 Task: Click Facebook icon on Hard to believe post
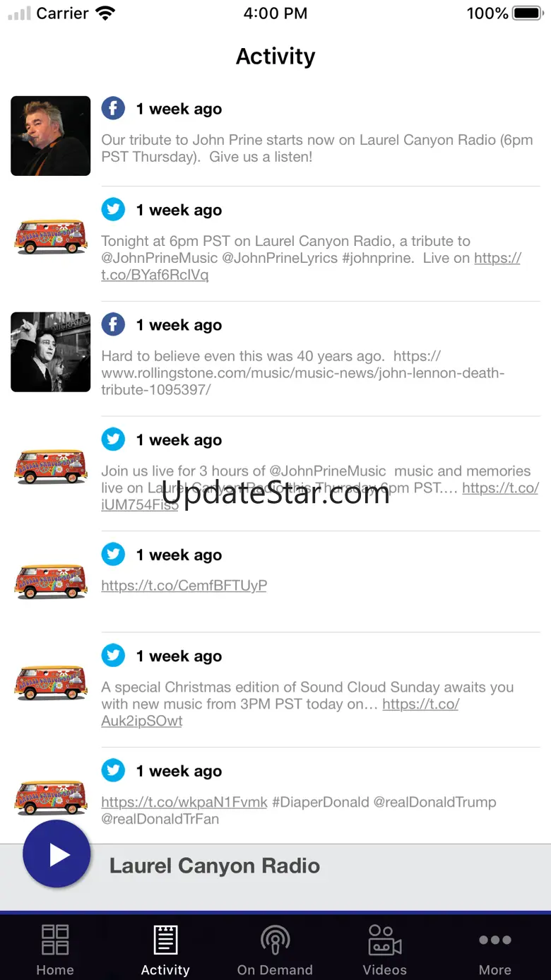coord(113,324)
